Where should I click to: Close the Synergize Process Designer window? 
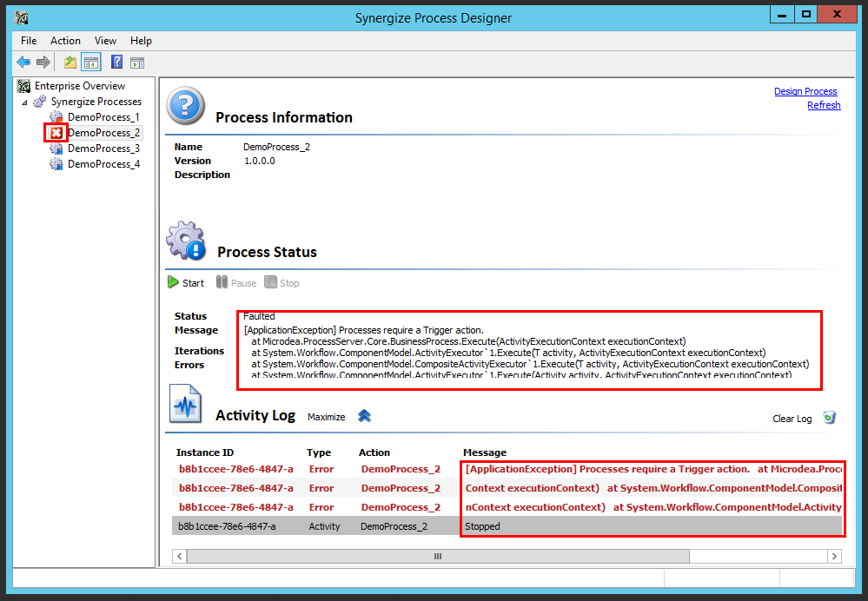[x=837, y=15]
